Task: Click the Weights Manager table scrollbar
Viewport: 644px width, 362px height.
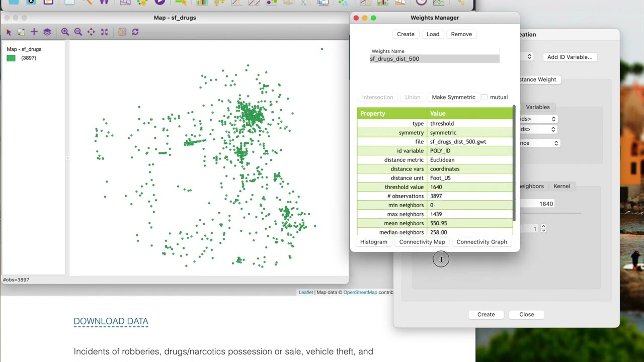Action: tap(514, 163)
